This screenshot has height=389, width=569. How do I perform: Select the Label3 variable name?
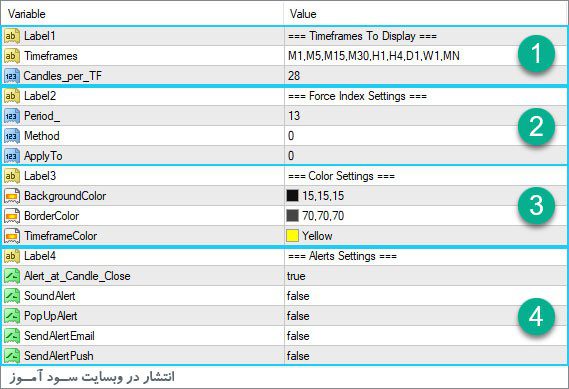pyautogui.click(x=40, y=176)
